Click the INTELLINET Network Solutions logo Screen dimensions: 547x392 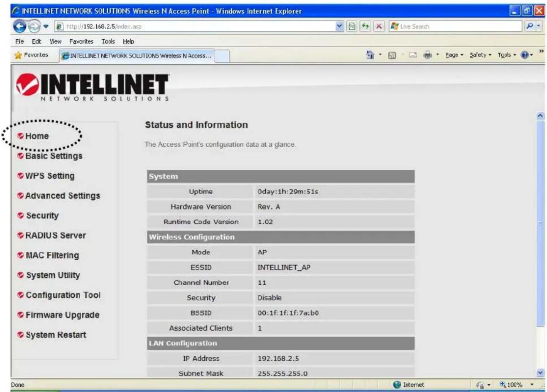(x=93, y=87)
